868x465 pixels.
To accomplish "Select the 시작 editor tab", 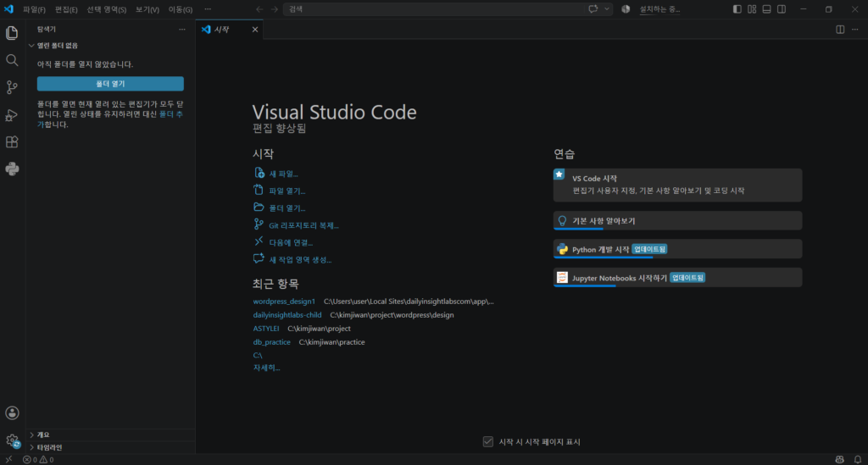I will [229, 30].
